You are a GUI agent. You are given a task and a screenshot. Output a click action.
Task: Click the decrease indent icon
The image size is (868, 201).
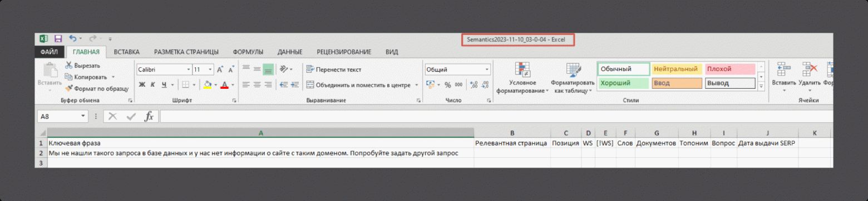click(x=284, y=85)
